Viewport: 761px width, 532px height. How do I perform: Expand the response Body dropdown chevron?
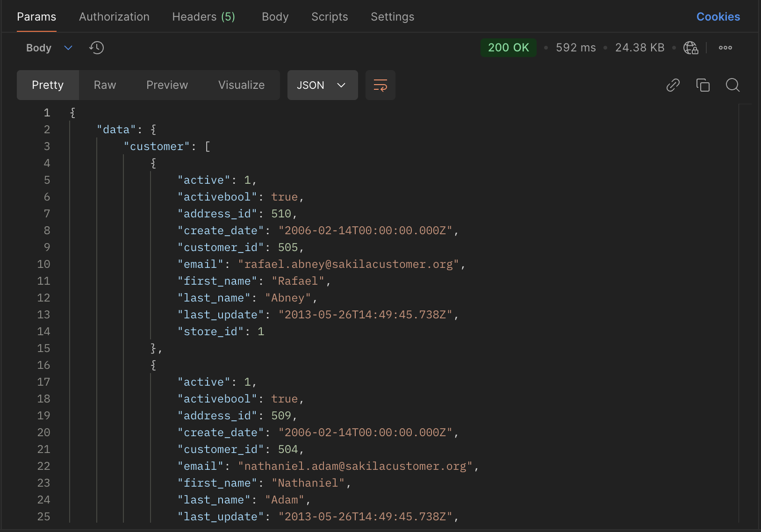pyautogui.click(x=68, y=48)
